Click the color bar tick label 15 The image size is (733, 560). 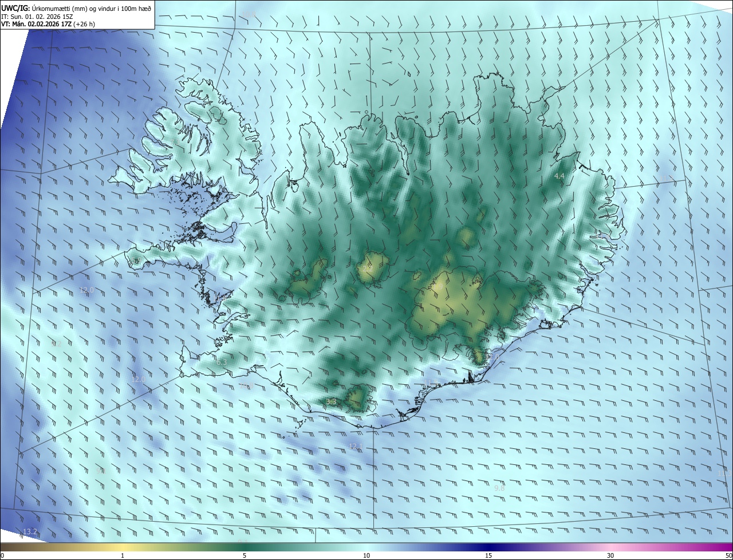488,556
